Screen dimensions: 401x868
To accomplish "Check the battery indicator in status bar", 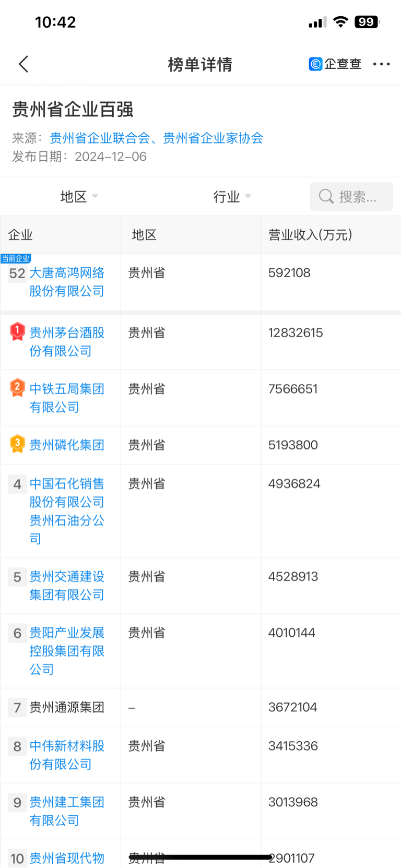I will point(367,22).
